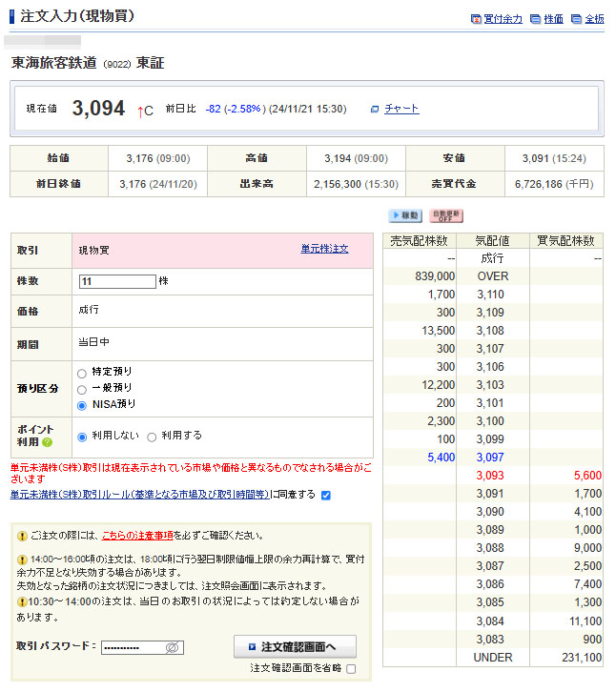Viewport: 616px width, 692px height.
Task: Switch to 単元株注文 unit share order
Action: tap(324, 249)
